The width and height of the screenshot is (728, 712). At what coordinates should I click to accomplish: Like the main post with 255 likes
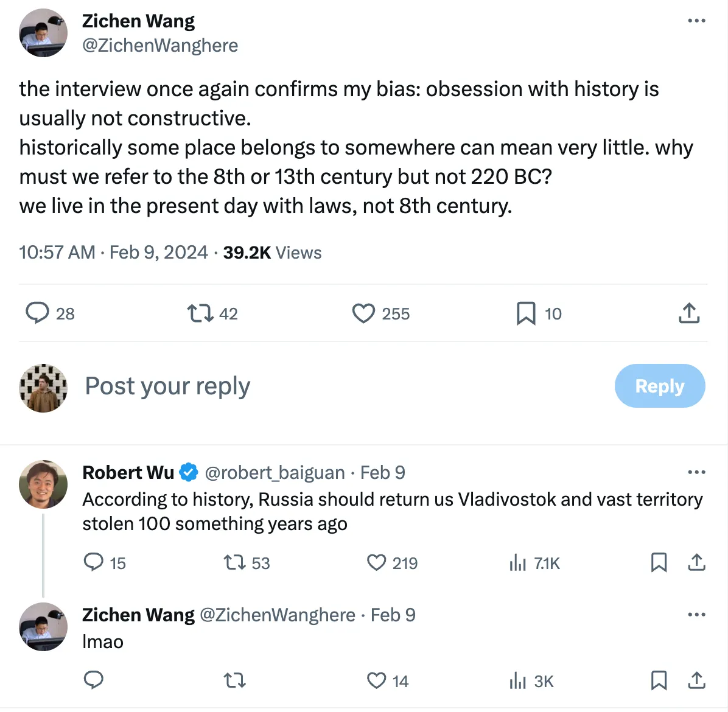[363, 313]
